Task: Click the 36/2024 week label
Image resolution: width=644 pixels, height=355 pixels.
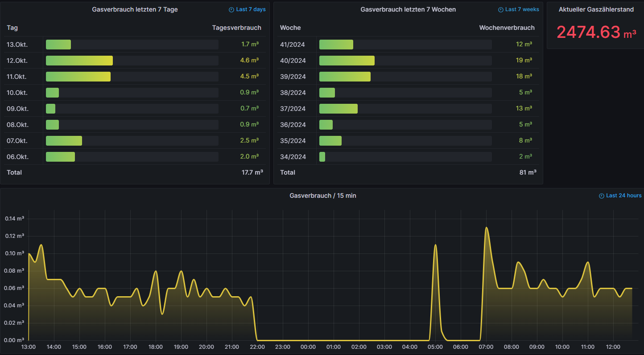Action: (293, 125)
